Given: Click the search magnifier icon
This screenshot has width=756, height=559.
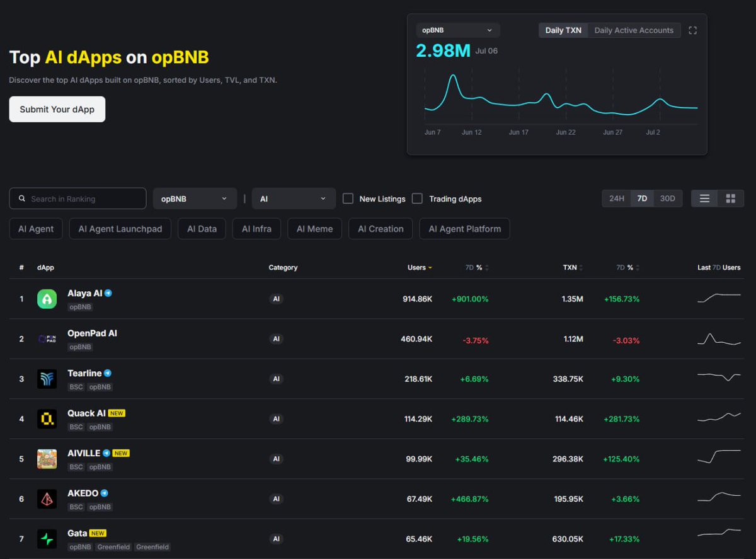Looking at the screenshot, I should tap(22, 199).
